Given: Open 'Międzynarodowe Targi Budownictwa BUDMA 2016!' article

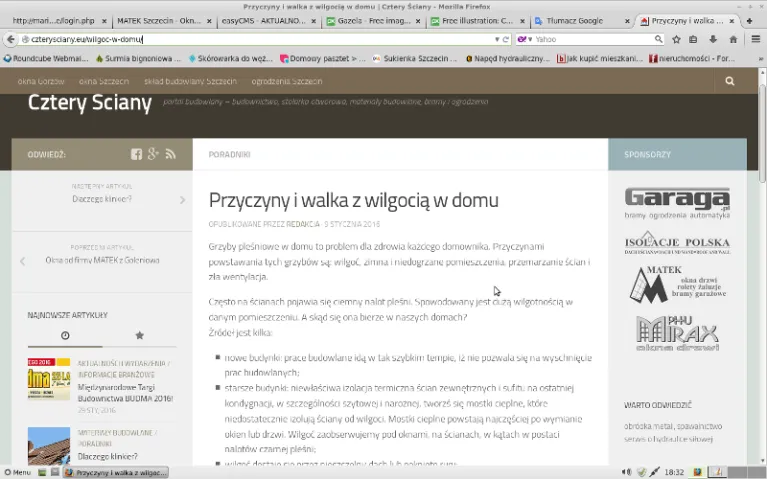Looking at the screenshot, I should click(125, 393).
